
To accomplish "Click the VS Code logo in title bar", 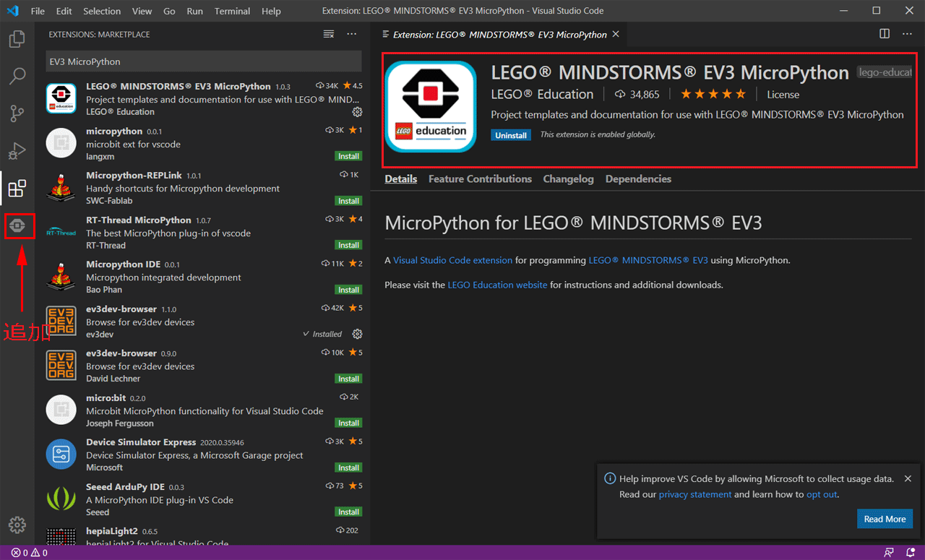I will coord(12,11).
